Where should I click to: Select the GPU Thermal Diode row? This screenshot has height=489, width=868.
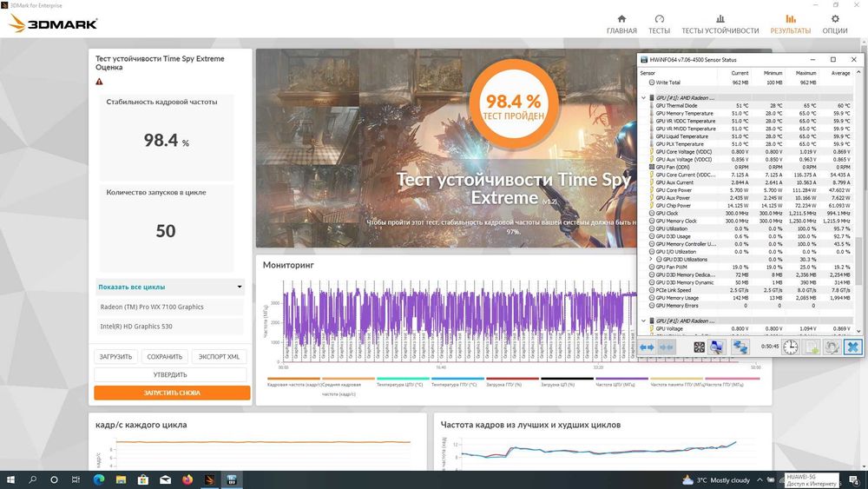(746, 105)
